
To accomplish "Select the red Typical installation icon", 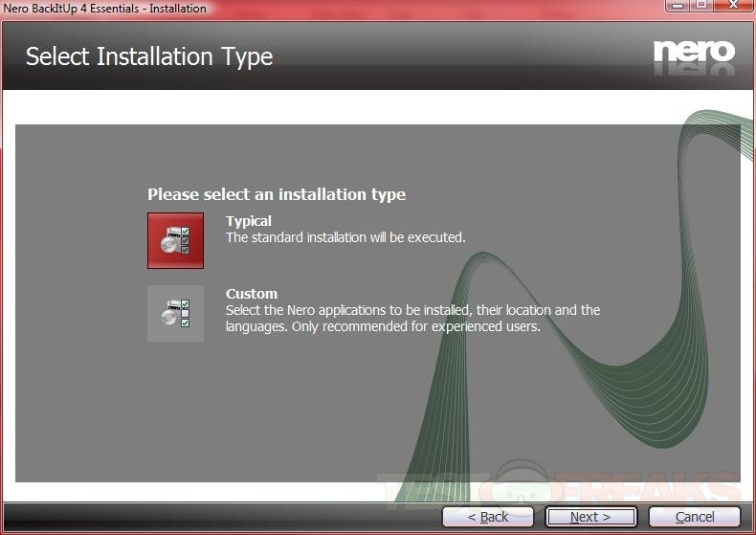I will point(175,240).
